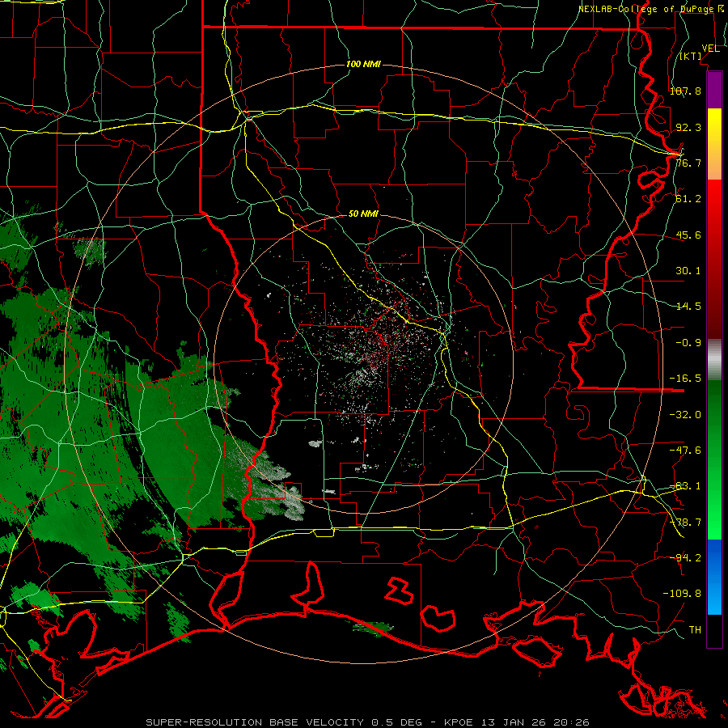Click the -0.9 legend value
The height and width of the screenshot is (728, 728).
coord(688,343)
